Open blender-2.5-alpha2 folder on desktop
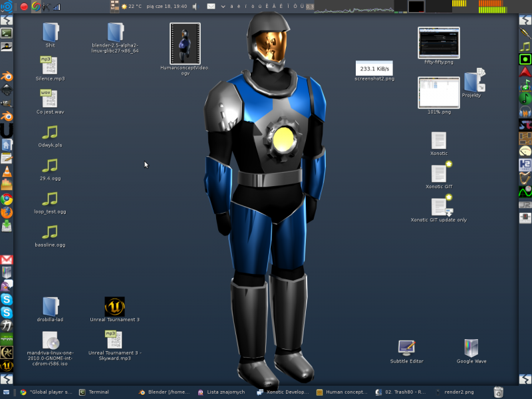Image resolution: width=532 pixels, height=399 pixels. pyautogui.click(x=115, y=38)
